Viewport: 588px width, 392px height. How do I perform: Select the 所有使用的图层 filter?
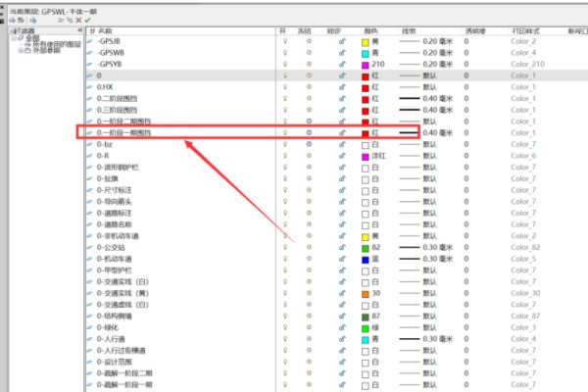point(56,45)
